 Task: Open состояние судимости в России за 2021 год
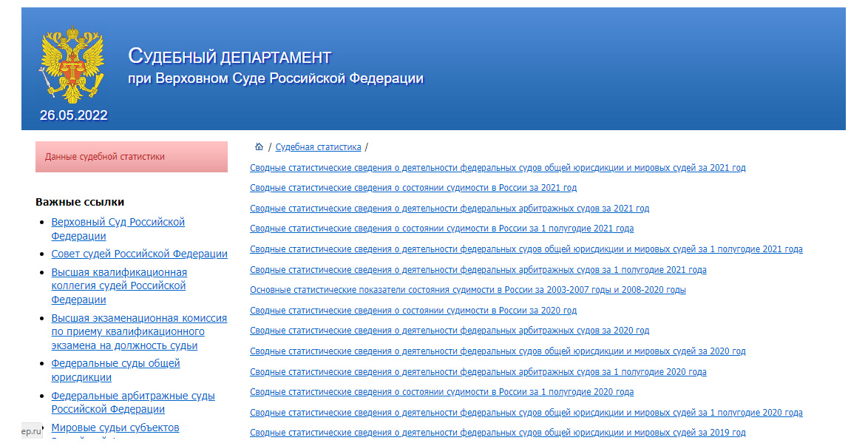[413, 188]
